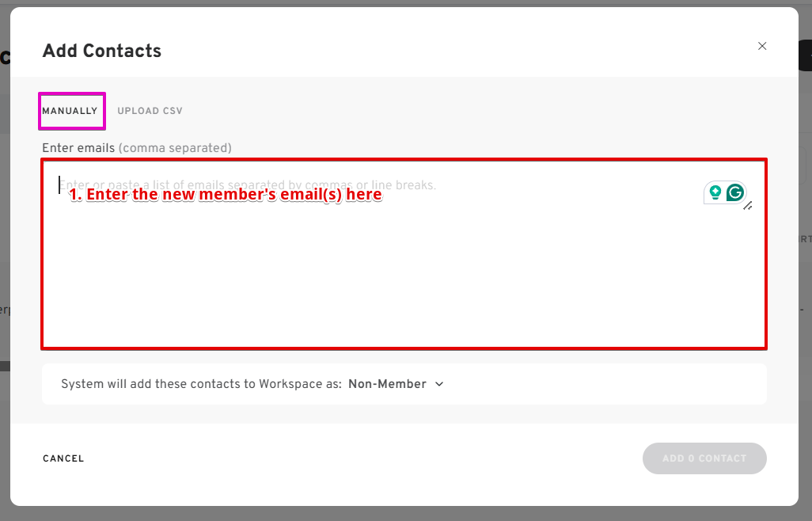
Task: Click the Add 0 Contact button
Action: click(704, 458)
